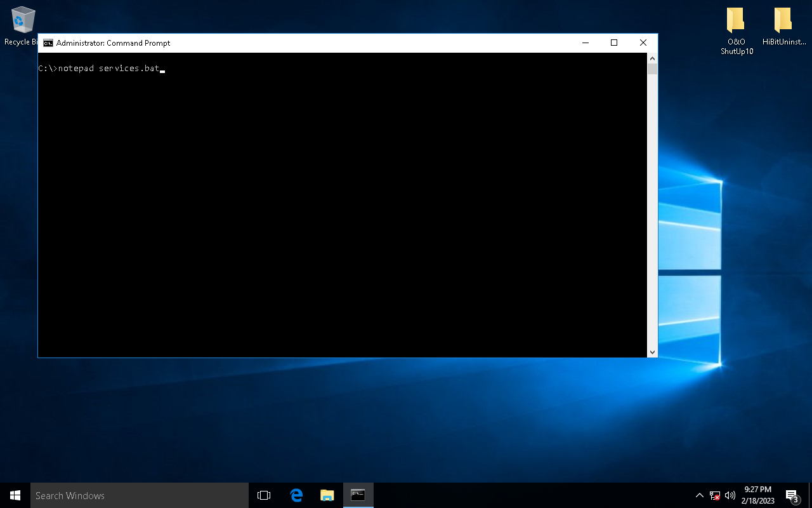
Task: Click the scrollbar up arrow in Command Prompt
Action: tap(652, 58)
